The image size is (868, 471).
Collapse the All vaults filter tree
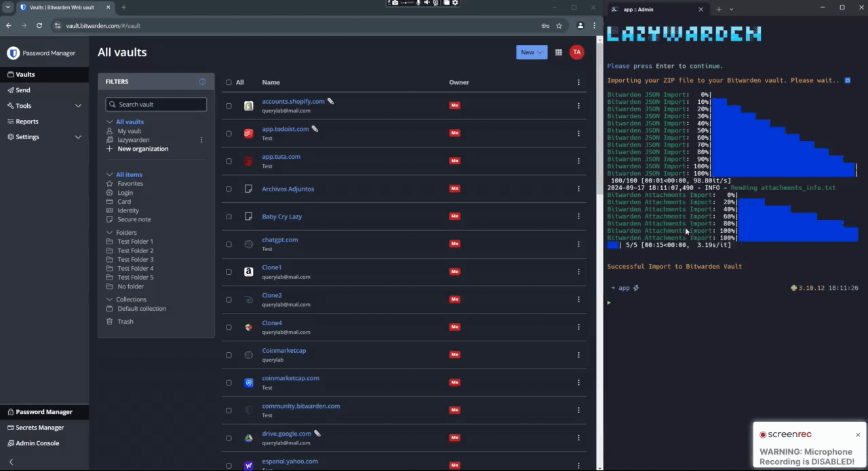[x=109, y=122]
